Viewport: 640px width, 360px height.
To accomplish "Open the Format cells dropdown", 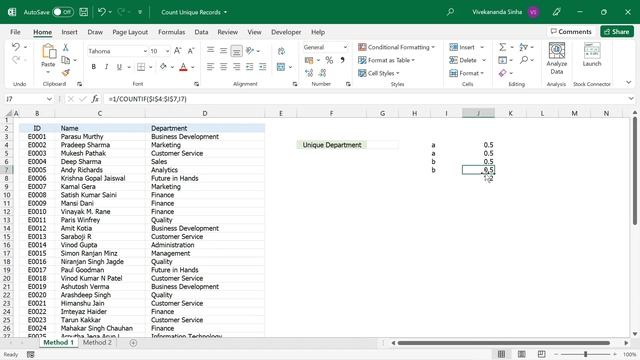I will (x=467, y=73).
